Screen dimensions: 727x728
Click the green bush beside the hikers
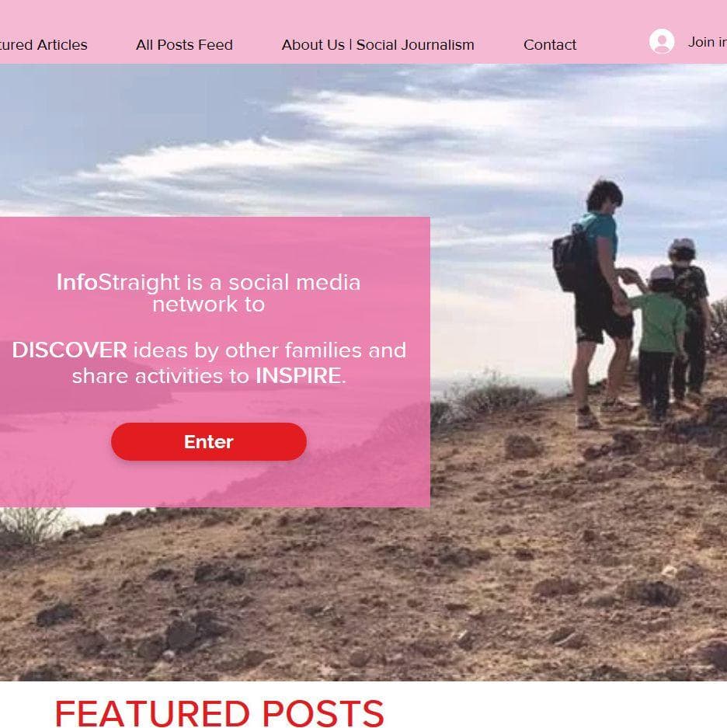492,392
